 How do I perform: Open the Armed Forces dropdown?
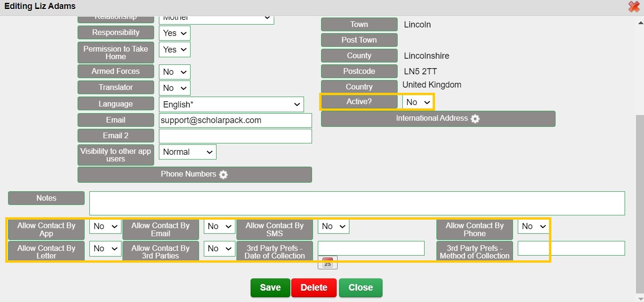point(174,72)
